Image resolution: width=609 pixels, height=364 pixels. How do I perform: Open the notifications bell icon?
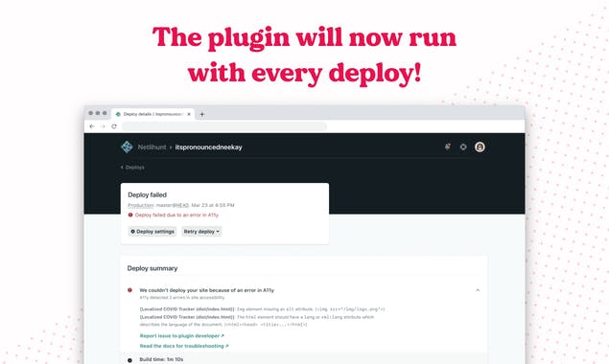448,147
